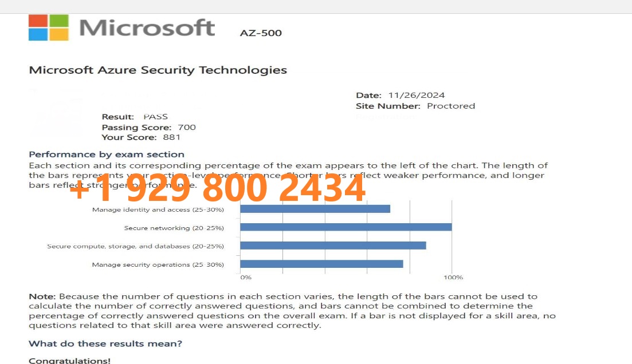Click the What do these results mean? heading

[105, 343]
